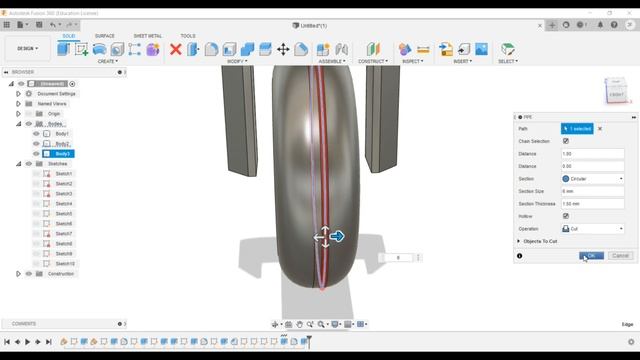This screenshot has width=640, height=360.
Task: Confirm the pipe with OK button
Action: pyautogui.click(x=591, y=256)
